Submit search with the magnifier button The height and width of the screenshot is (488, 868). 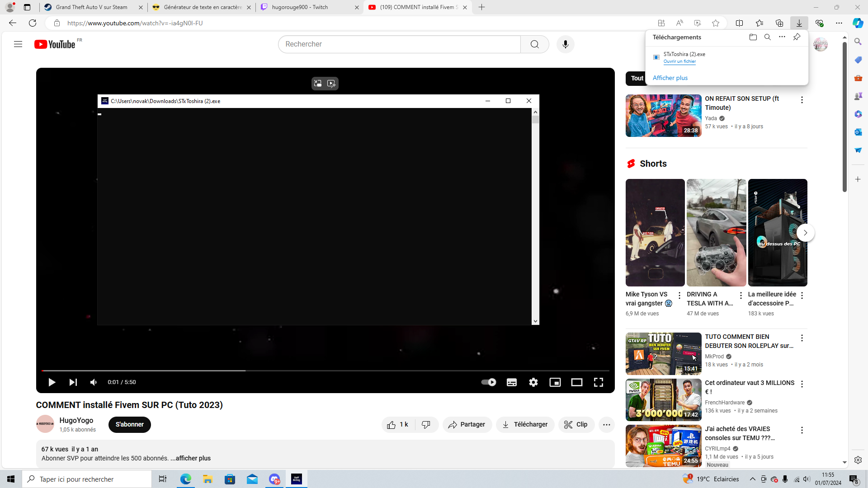[x=535, y=44]
